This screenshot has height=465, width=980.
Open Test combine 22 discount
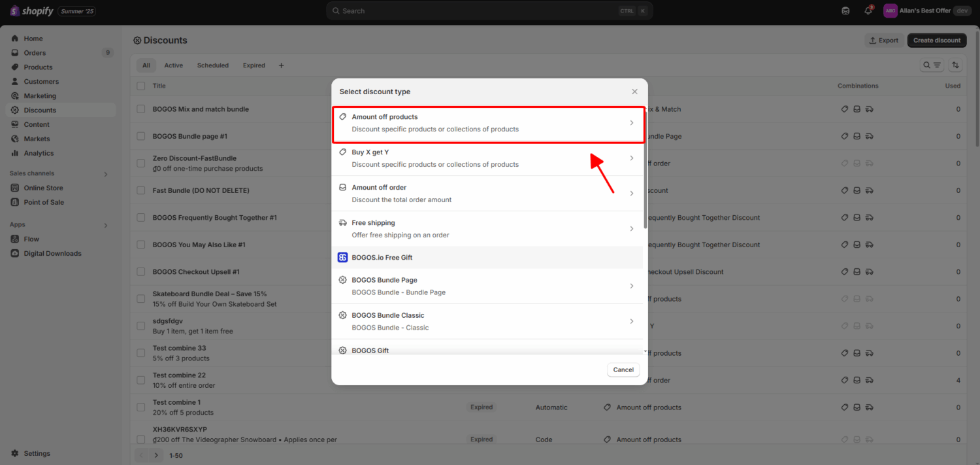[x=179, y=375]
